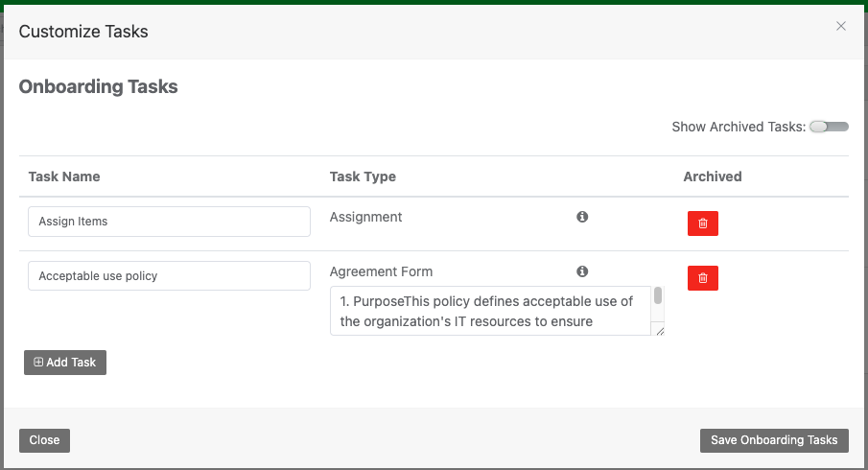The image size is (868, 470).
Task: Click into the agreement form policy text area
Action: 490,311
